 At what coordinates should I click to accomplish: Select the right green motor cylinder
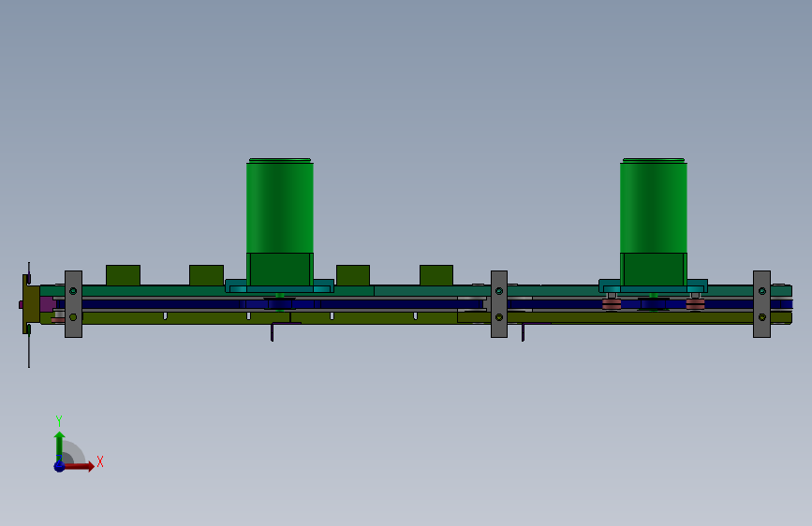pos(654,206)
